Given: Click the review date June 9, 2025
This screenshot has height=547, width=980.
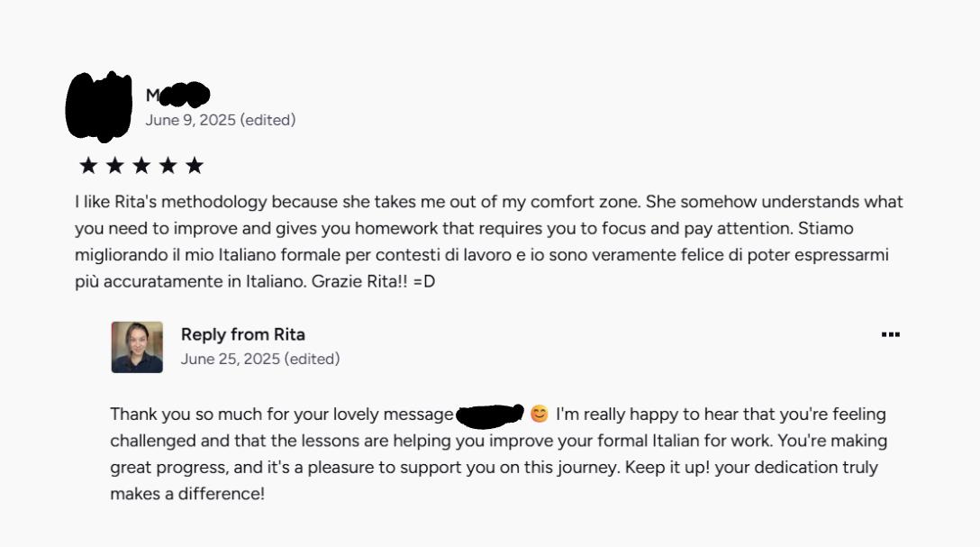Looking at the screenshot, I should (190, 120).
